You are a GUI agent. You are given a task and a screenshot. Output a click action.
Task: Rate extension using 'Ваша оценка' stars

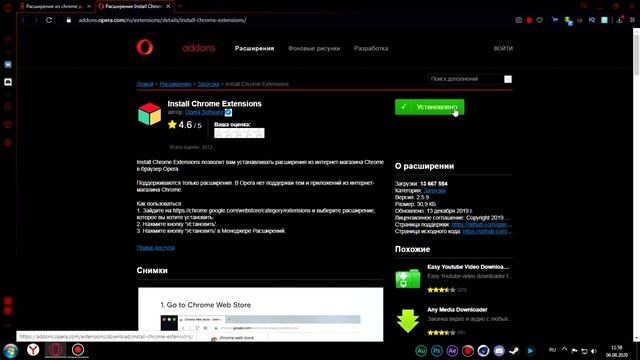[x=239, y=133]
